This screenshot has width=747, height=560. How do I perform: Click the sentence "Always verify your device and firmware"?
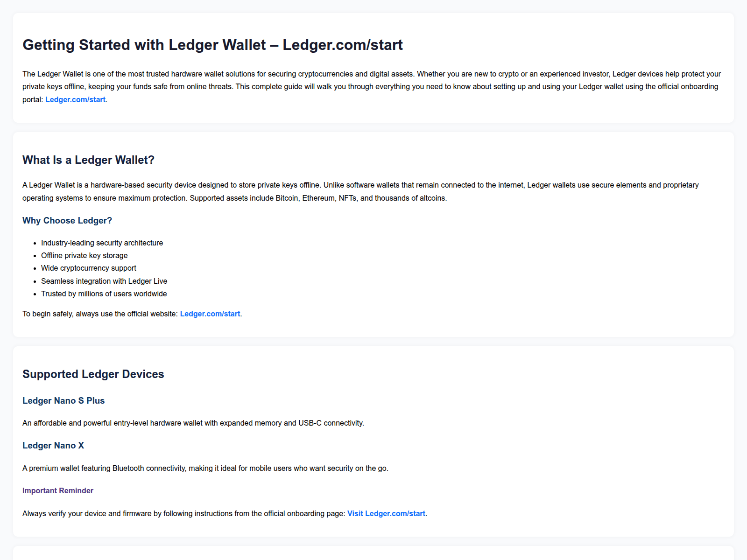(184, 513)
